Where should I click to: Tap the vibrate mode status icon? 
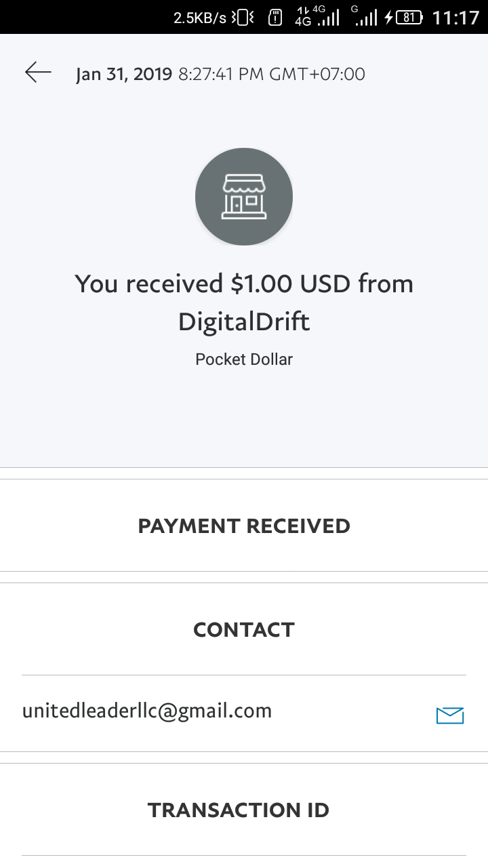pos(243,18)
